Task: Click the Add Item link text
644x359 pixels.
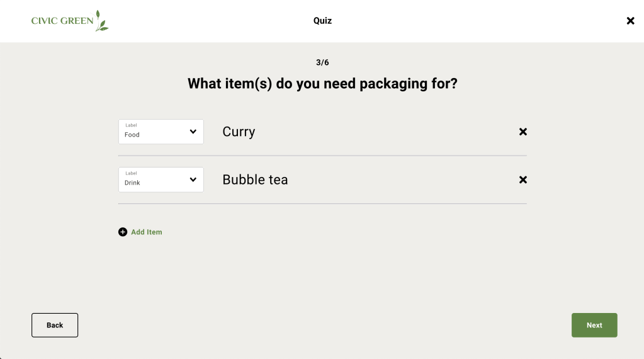Action: coord(147,232)
